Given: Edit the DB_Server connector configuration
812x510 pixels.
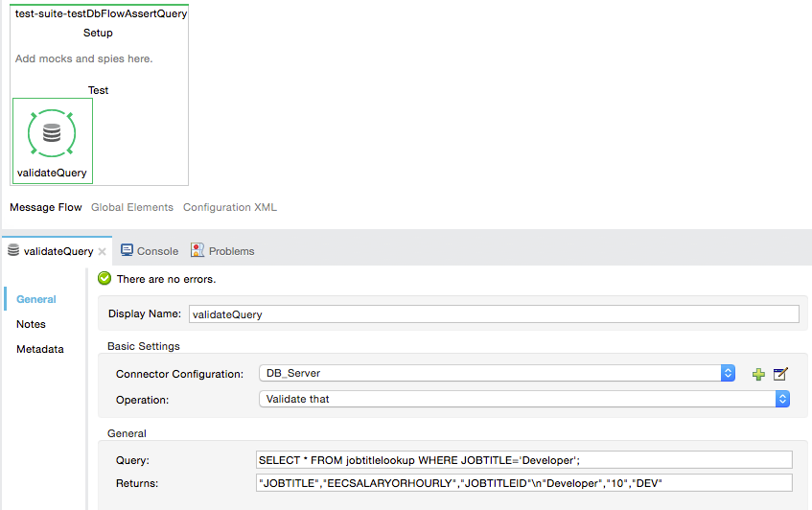Looking at the screenshot, I should 780,374.
